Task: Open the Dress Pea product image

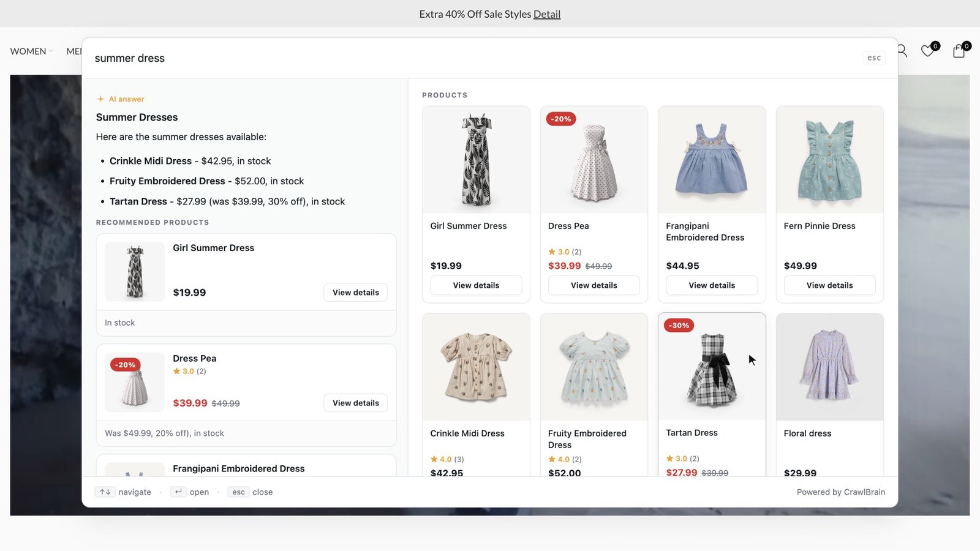Action: [x=594, y=160]
